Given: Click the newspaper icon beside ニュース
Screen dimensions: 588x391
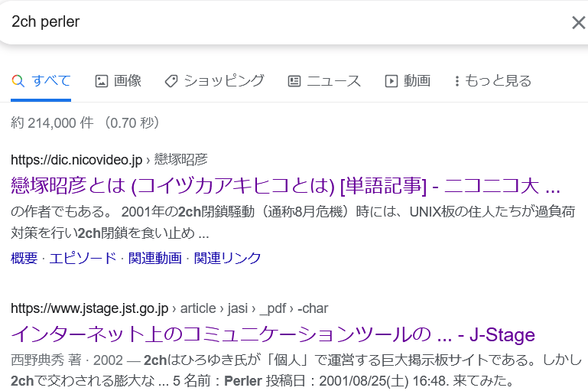Looking at the screenshot, I should click(x=294, y=81).
